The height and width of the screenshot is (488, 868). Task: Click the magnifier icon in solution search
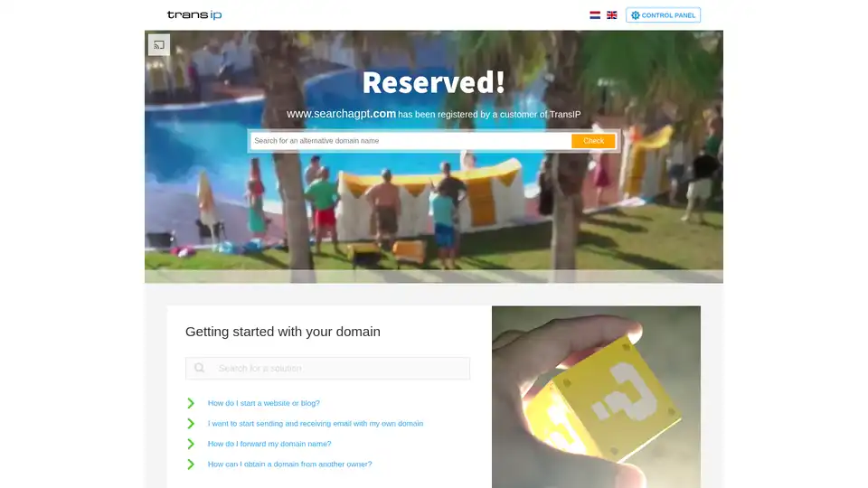(x=199, y=368)
